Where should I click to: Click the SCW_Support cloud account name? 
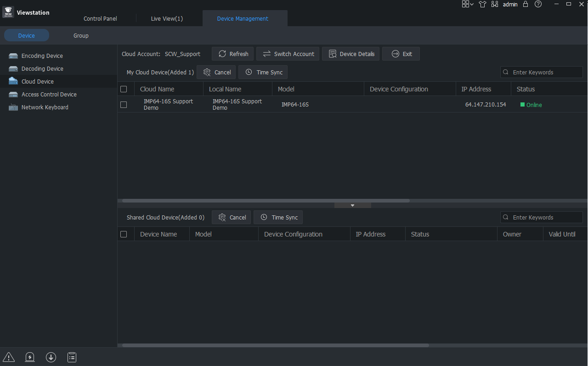182,54
